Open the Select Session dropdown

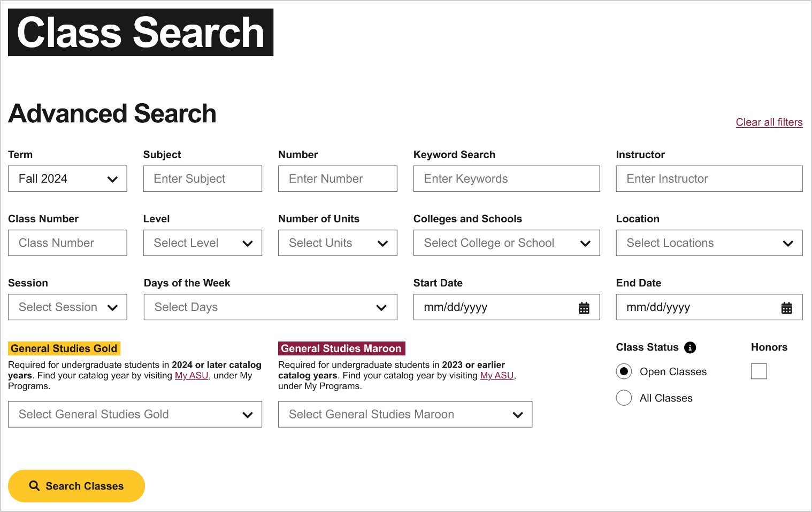tap(67, 307)
